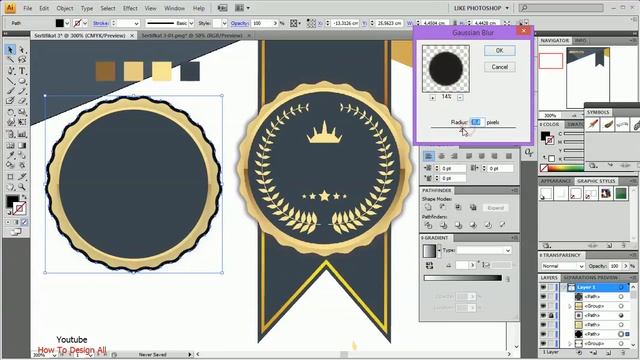
Task: Open the Effect menu
Action: (130, 8)
